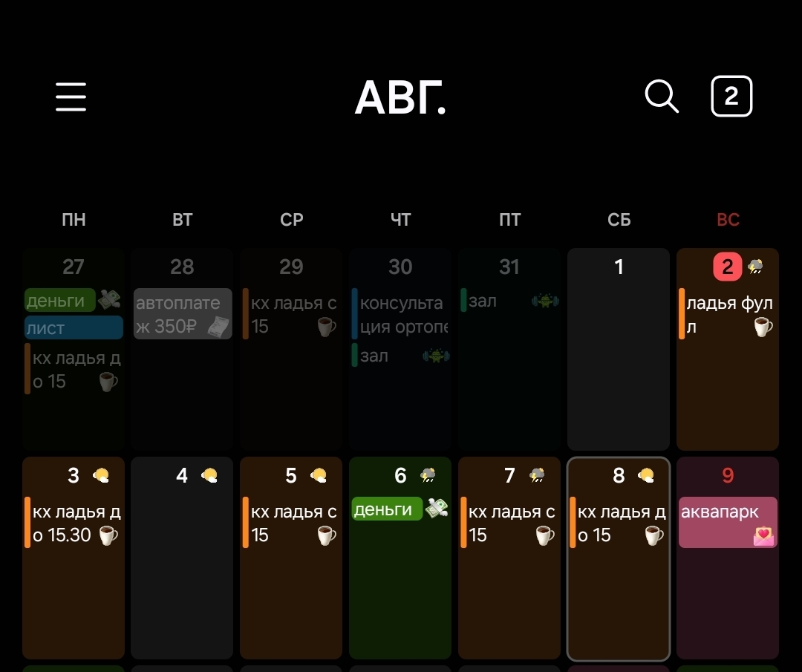Select the СР weekday header
Image resolution: width=802 pixels, height=672 pixels.
point(292,220)
